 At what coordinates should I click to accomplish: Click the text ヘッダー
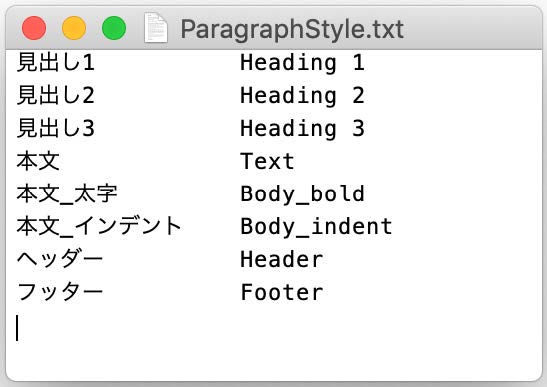tap(60, 259)
